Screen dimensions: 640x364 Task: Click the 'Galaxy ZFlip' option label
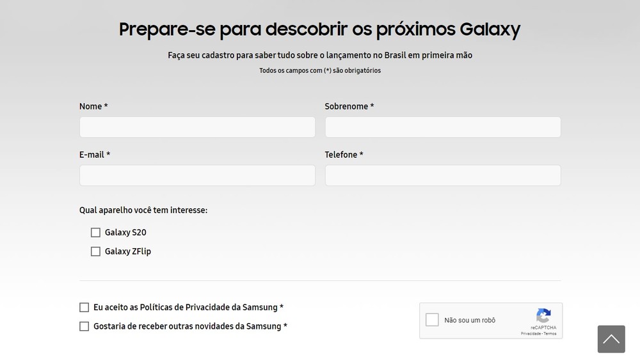coord(128,252)
